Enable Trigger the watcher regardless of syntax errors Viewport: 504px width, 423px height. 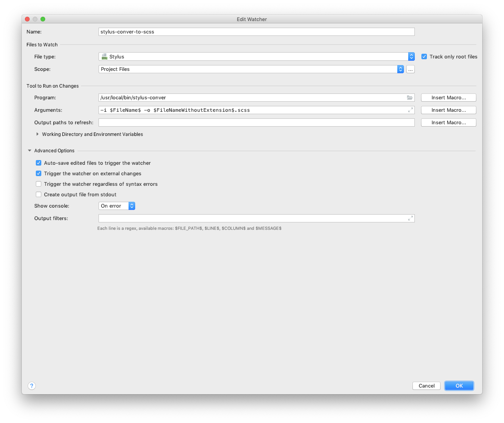click(x=39, y=184)
